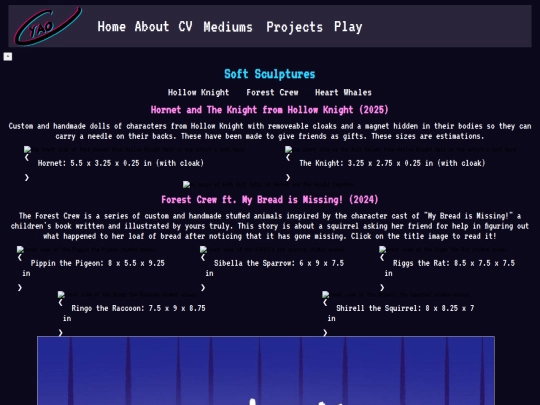540x405 pixels.
Task: Click The Knight: 3.25 x 2.75 caption
Action: coord(392,163)
